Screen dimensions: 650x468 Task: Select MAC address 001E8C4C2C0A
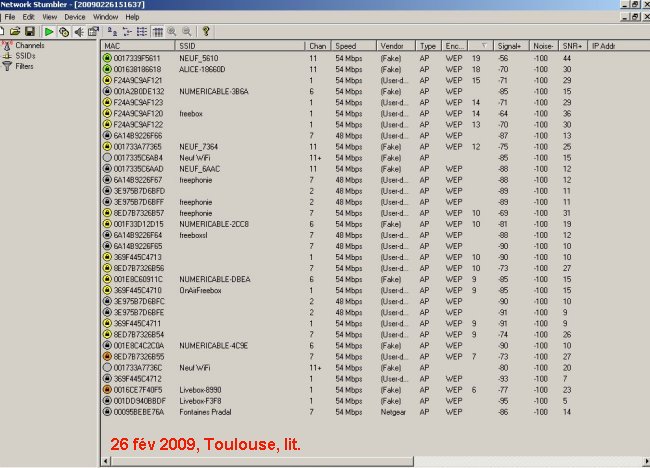click(x=139, y=346)
